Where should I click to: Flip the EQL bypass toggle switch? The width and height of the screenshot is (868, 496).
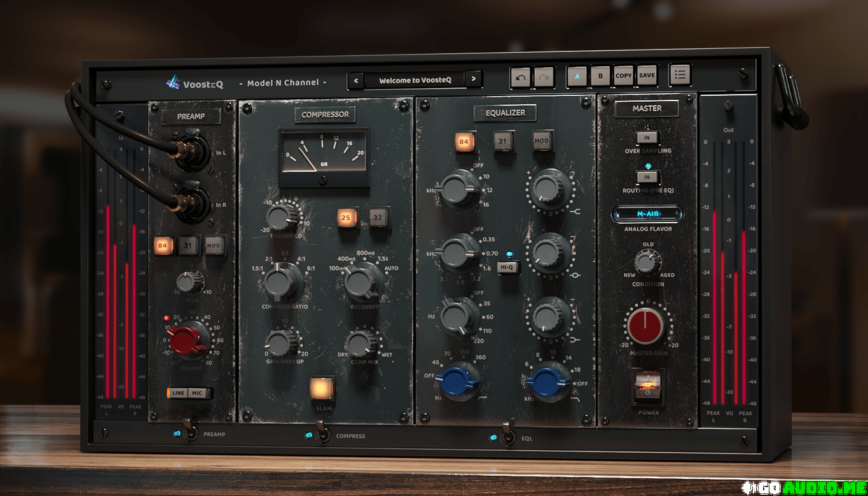(x=507, y=433)
